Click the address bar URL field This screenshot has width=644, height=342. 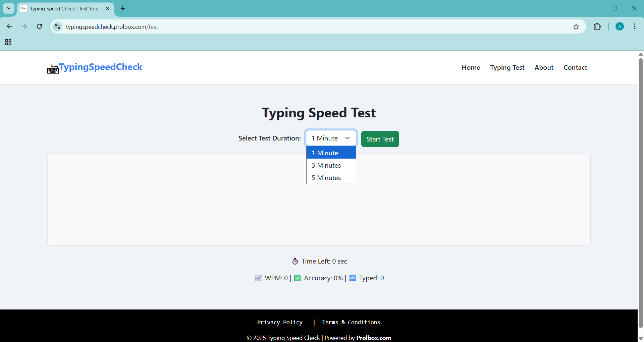302,27
